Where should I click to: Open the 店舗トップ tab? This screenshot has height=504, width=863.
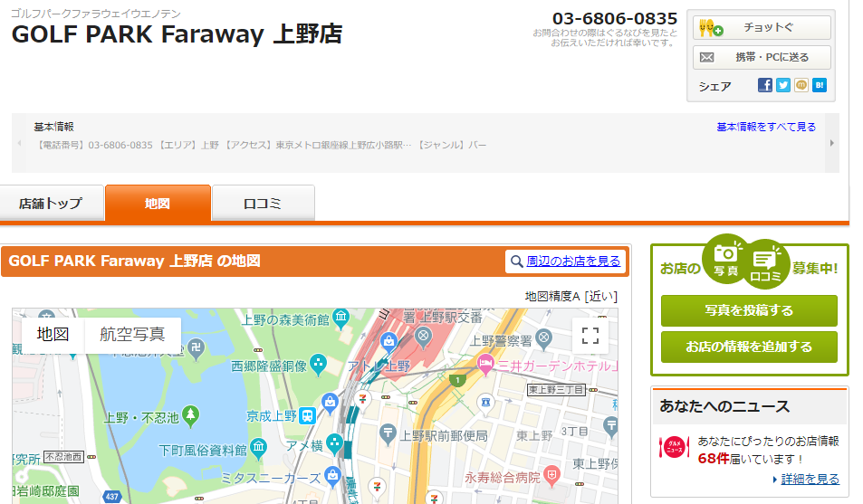pos(51,204)
